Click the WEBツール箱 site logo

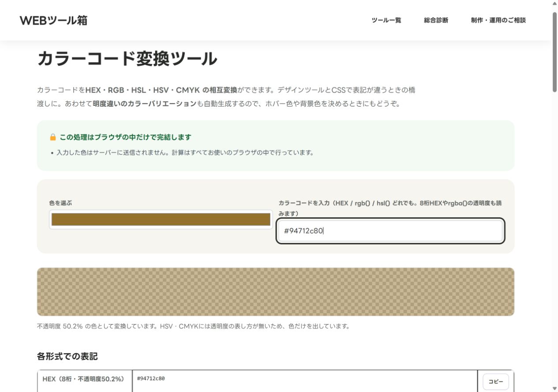pyautogui.click(x=53, y=20)
